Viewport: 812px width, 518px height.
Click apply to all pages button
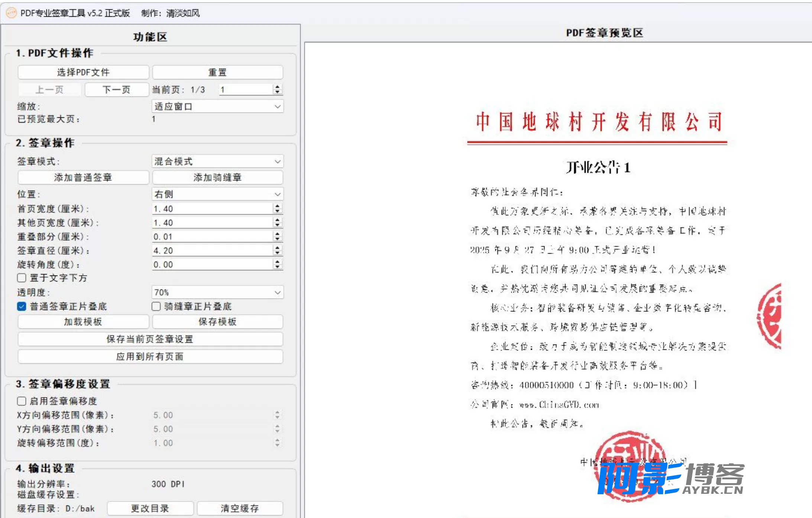click(150, 356)
